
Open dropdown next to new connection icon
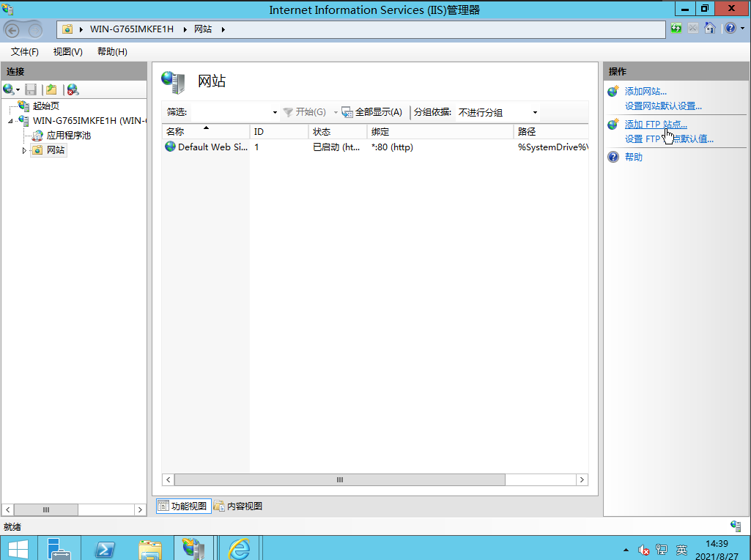coord(18,89)
